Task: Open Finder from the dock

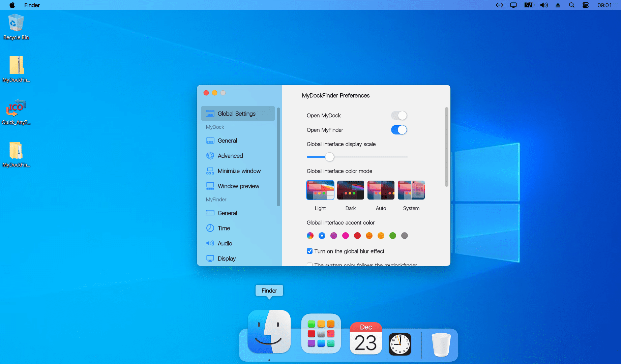Action: click(269, 332)
